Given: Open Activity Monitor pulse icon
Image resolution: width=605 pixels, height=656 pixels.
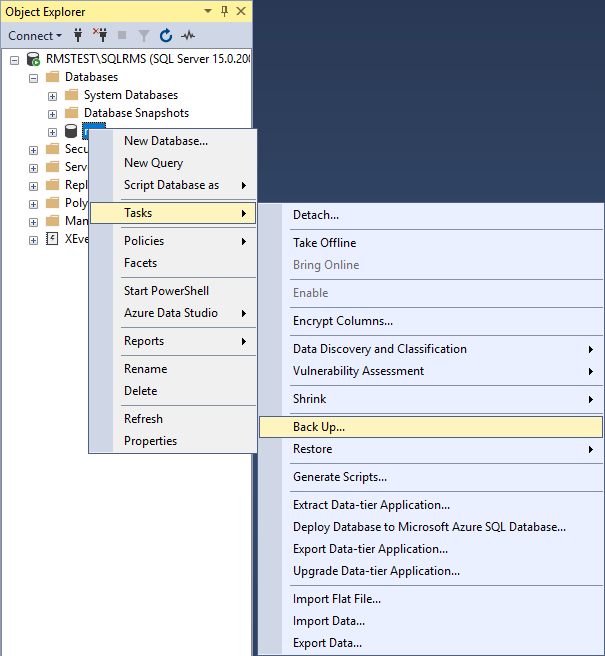Looking at the screenshot, I should coord(188,36).
